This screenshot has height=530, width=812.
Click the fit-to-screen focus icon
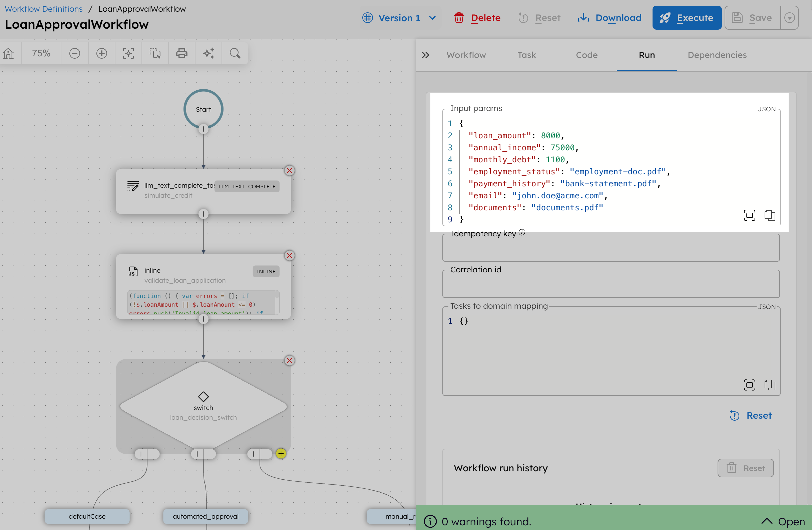(x=128, y=54)
